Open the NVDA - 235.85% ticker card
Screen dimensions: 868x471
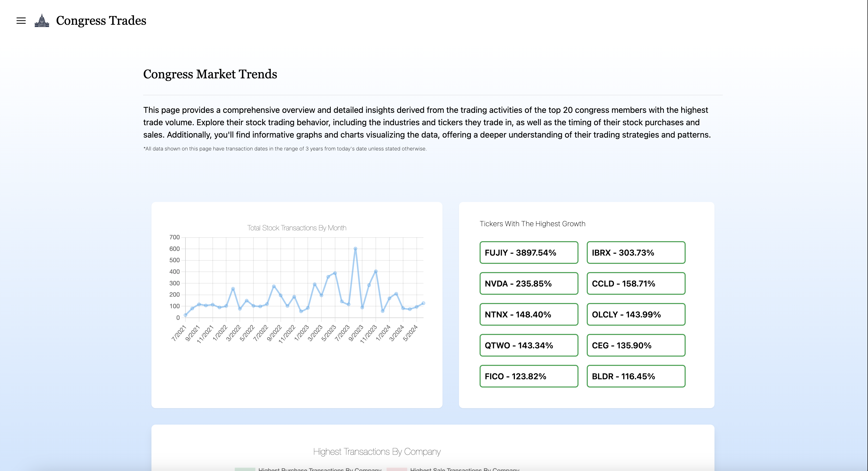click(x=529, y=283)
